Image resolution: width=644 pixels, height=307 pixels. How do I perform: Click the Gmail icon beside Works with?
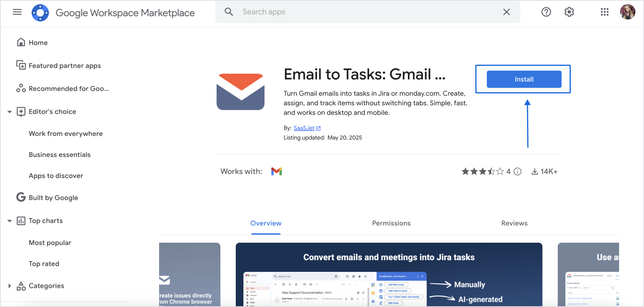click(276, 171)
